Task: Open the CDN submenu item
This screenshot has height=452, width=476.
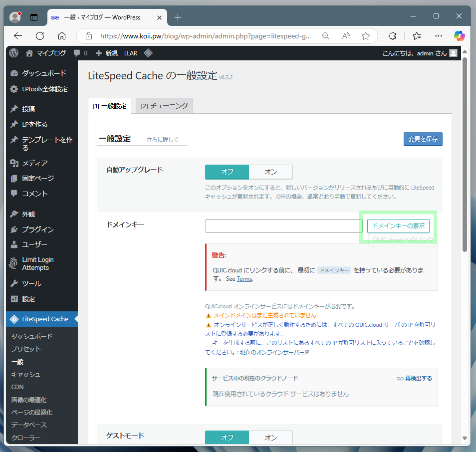Action: click(17, 387)
